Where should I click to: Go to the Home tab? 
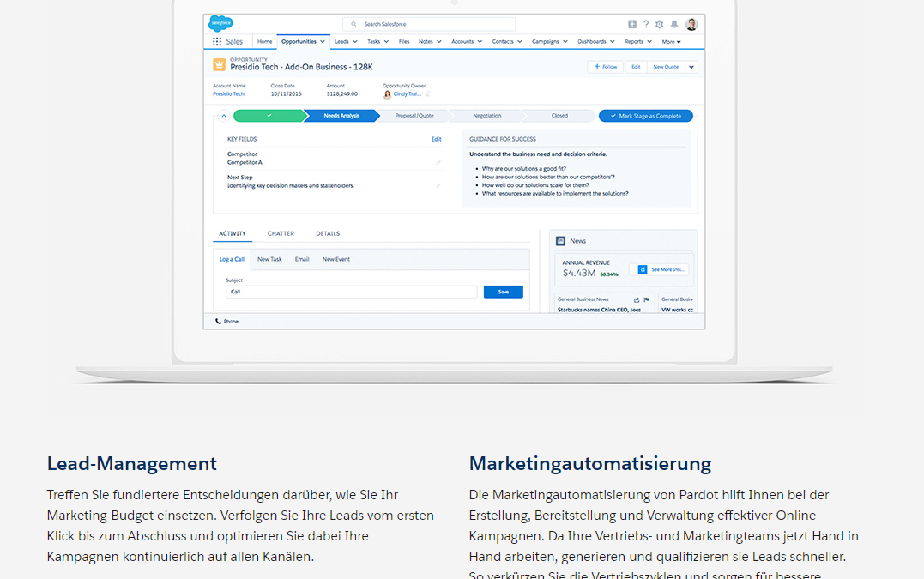click(264, 42)
